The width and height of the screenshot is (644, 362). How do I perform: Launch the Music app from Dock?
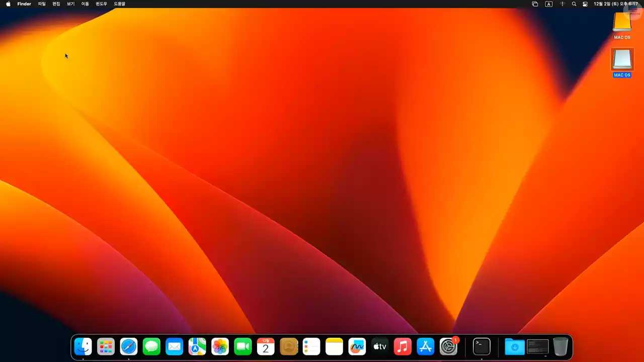403,346
